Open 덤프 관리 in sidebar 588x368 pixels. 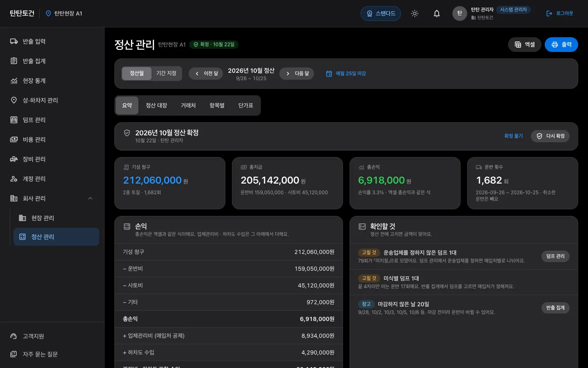pos(52,120)
